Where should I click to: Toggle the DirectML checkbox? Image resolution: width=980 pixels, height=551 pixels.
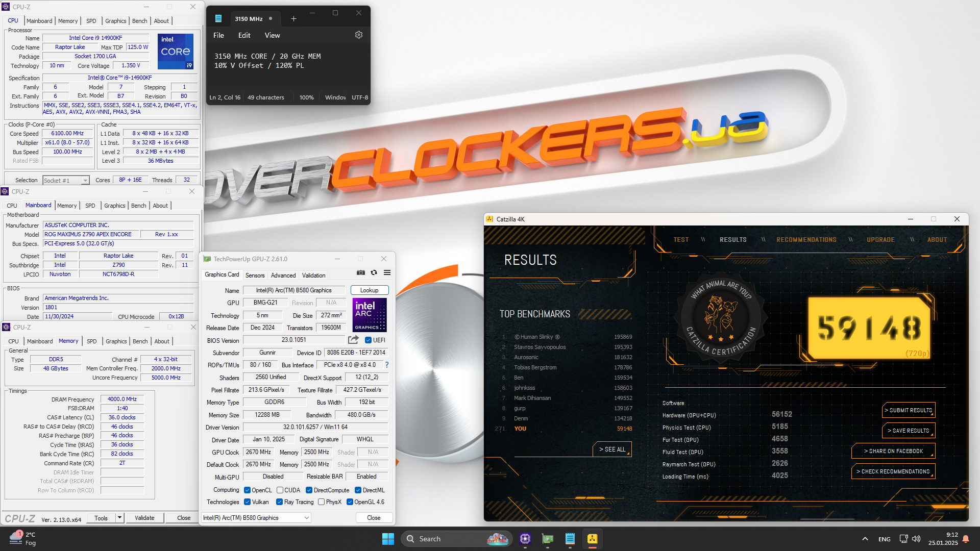coord(358,490)
